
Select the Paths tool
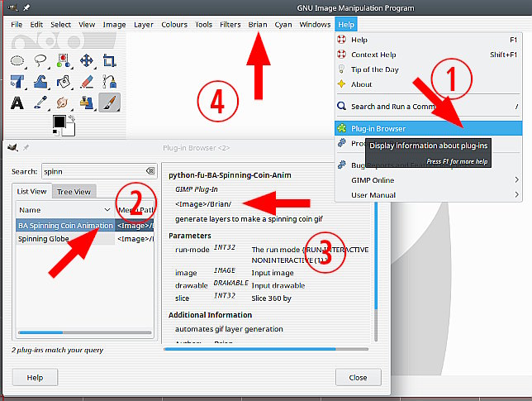coord(109,82)
